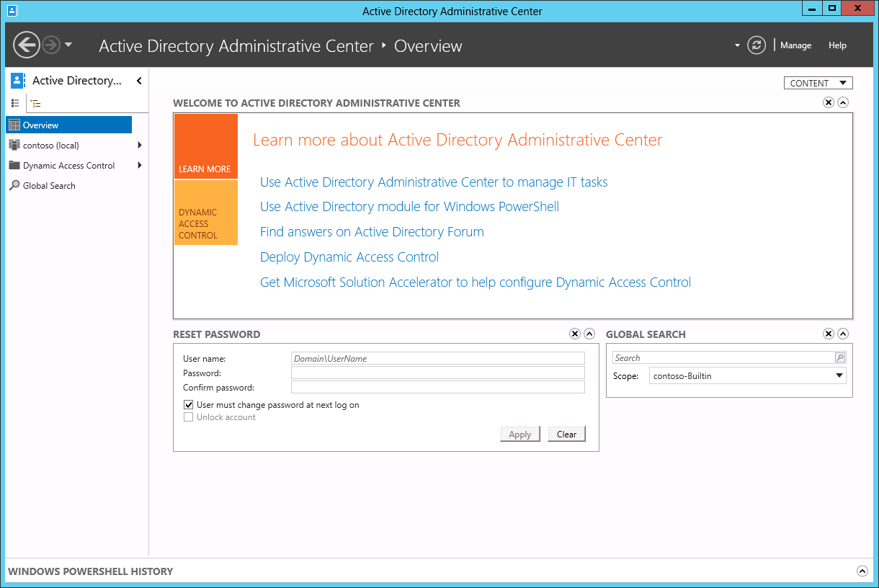Screen dimensions: 879x588
Task: Open the Scope dropdown showing contoso-Builtin
Action: click(x=747, y=375)
